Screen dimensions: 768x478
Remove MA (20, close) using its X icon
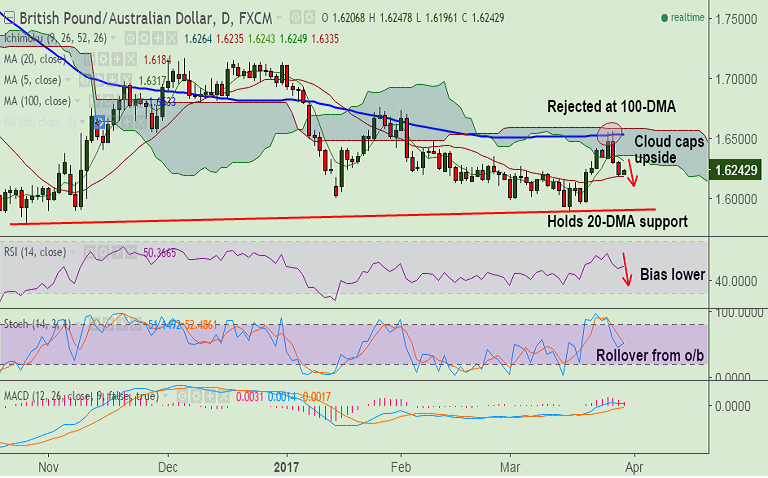click(x=130, y=60)
